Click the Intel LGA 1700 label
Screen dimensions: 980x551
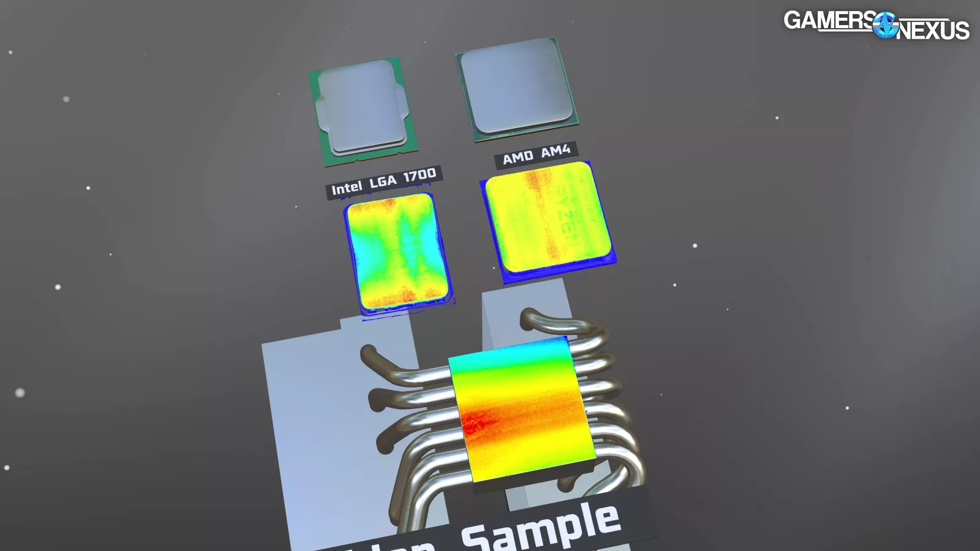coord(383,182)
